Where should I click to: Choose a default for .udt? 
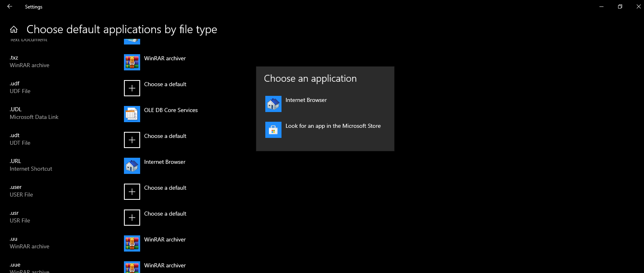click(165, 136)
